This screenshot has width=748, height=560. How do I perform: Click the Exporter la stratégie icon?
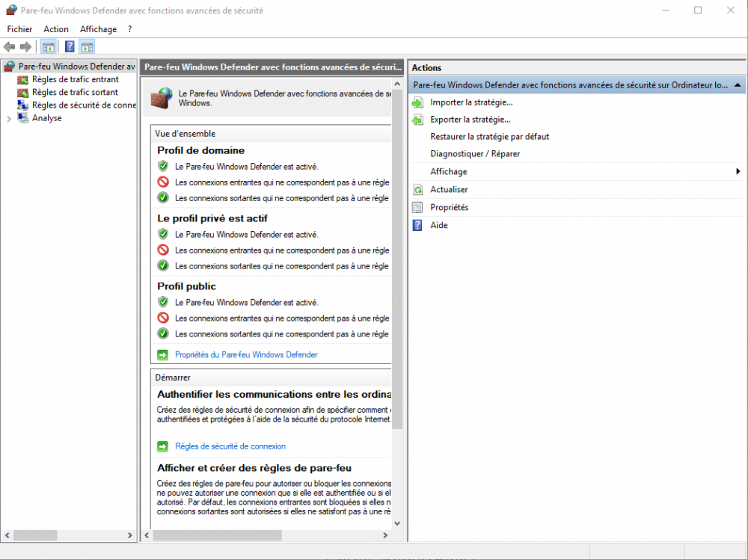(x=417, y=120)
